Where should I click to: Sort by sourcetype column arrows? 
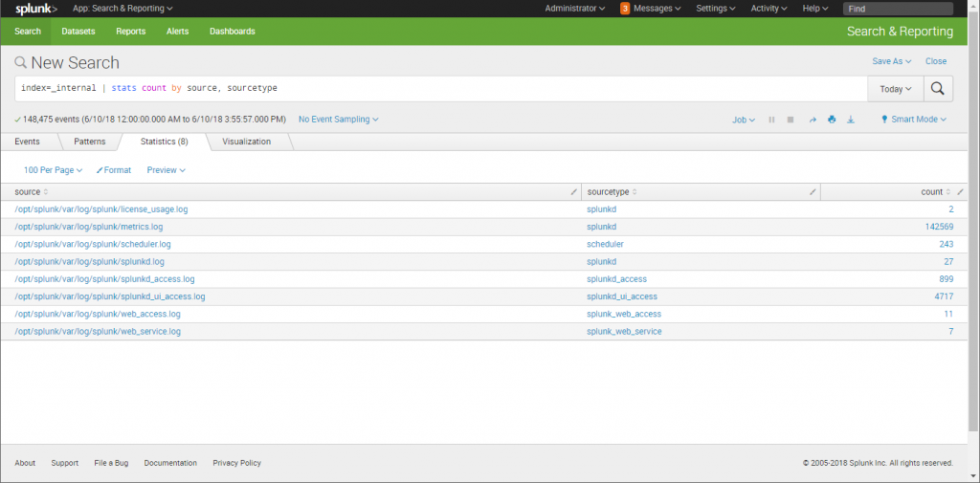[635, 192]
